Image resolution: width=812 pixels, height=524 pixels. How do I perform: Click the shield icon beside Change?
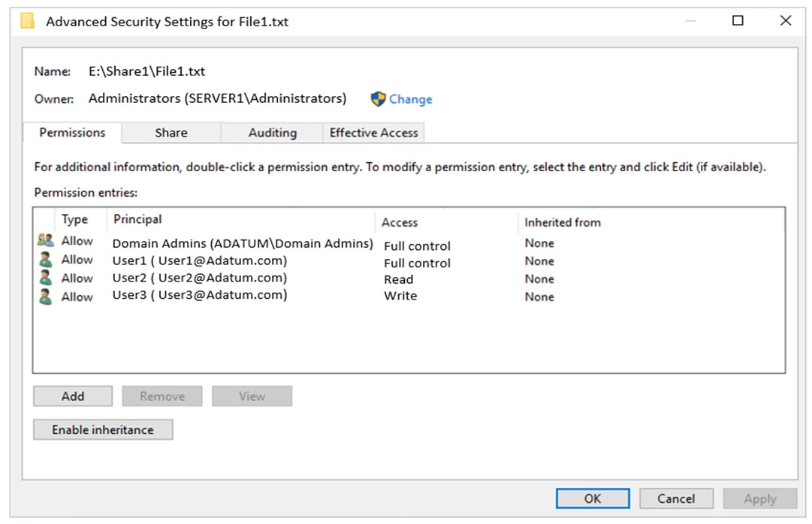[379, 99]
